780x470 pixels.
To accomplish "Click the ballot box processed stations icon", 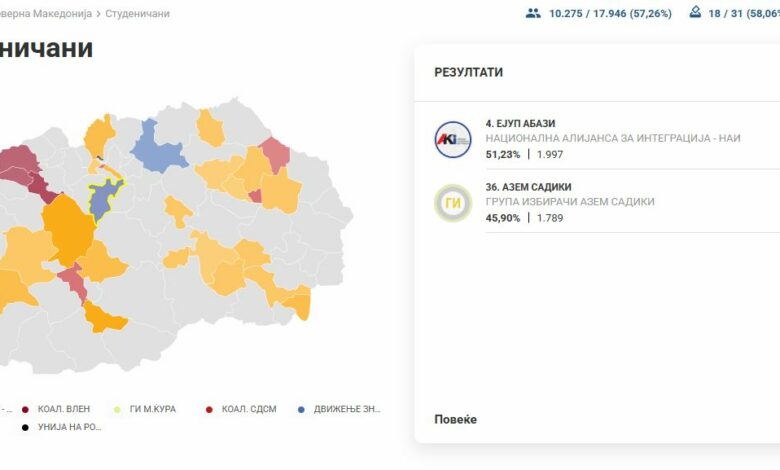I will click(x=695, y=13).
